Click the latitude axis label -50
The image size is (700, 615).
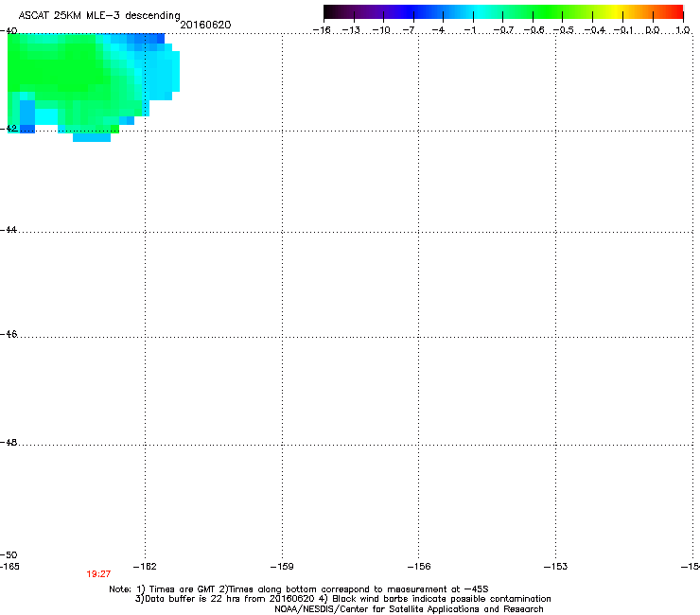(x=9, y=554)
